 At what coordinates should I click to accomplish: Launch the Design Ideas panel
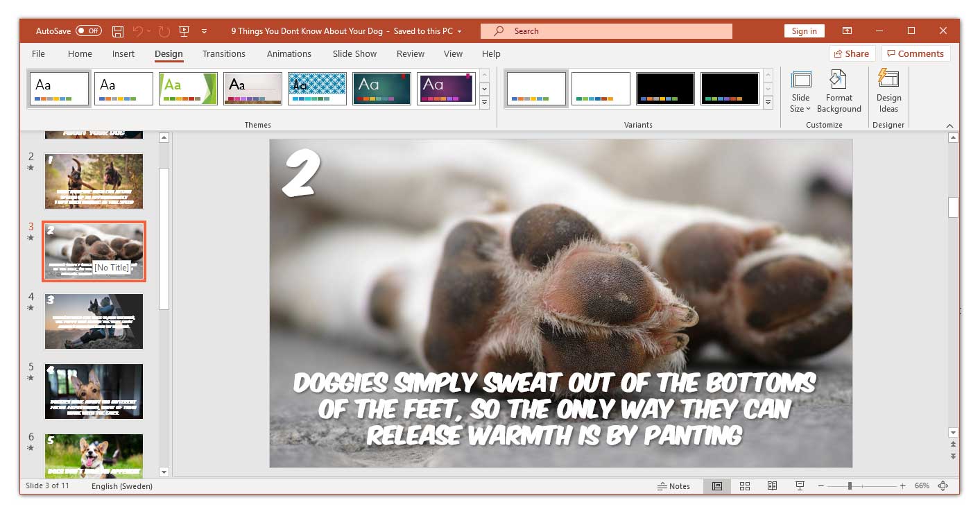[888, 90]
